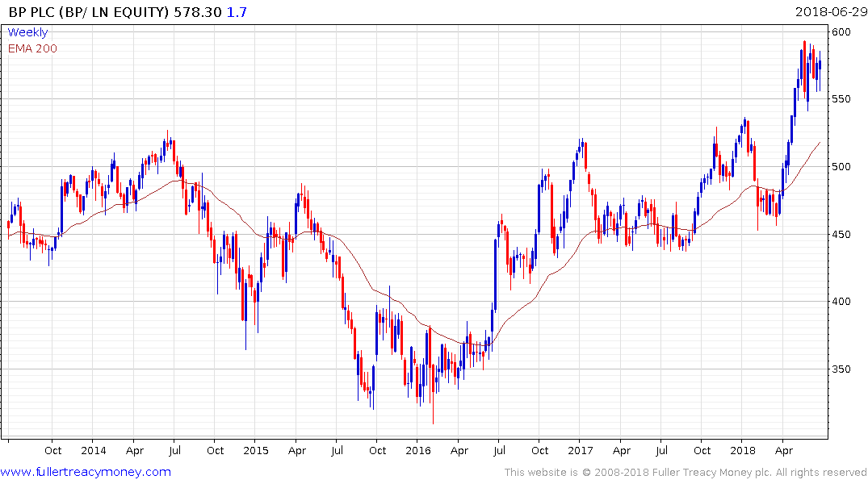The width and height of the screenshot is (868, 484).
Task: Select the 2017 date axis label
Action: pos(580,450)
